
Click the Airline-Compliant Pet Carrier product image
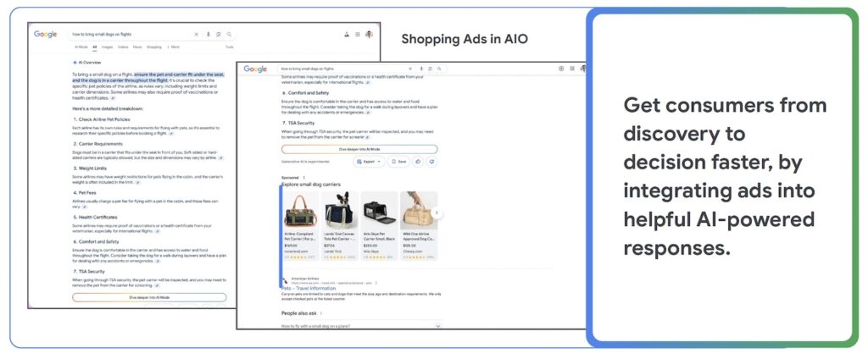(299, 212)
